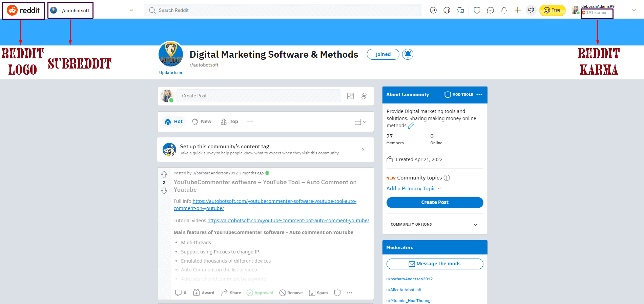
Task: Click Remove on the post
Action: [x=291, y=293]
